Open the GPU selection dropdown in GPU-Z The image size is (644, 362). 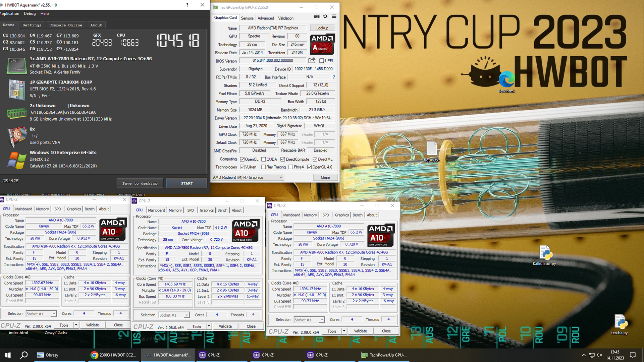coord(248,177)
